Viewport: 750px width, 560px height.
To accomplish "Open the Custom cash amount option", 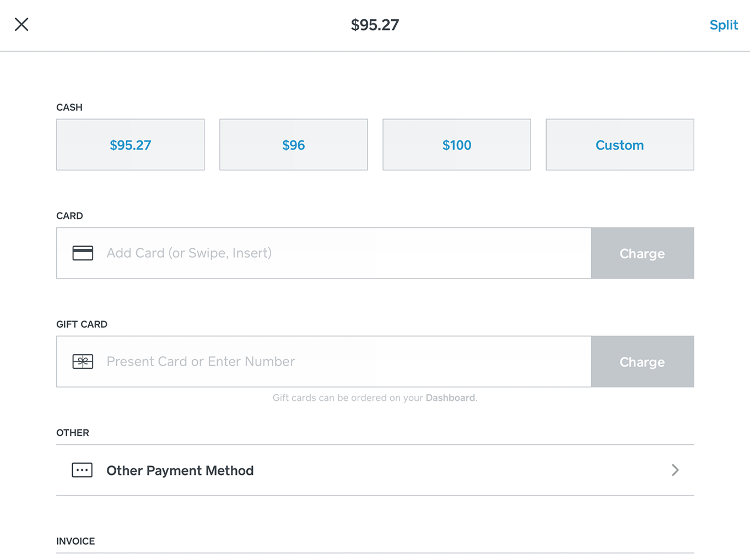I will tap(619, 145).
